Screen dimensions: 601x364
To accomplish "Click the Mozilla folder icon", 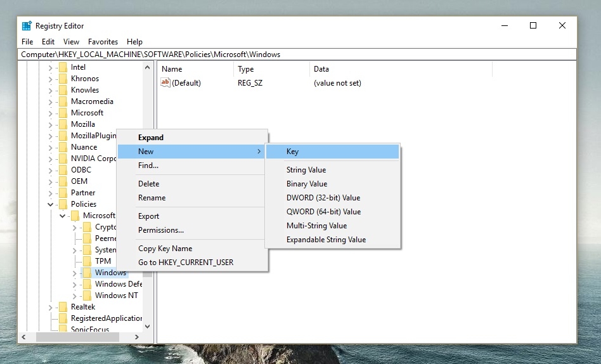I will 63,125.
